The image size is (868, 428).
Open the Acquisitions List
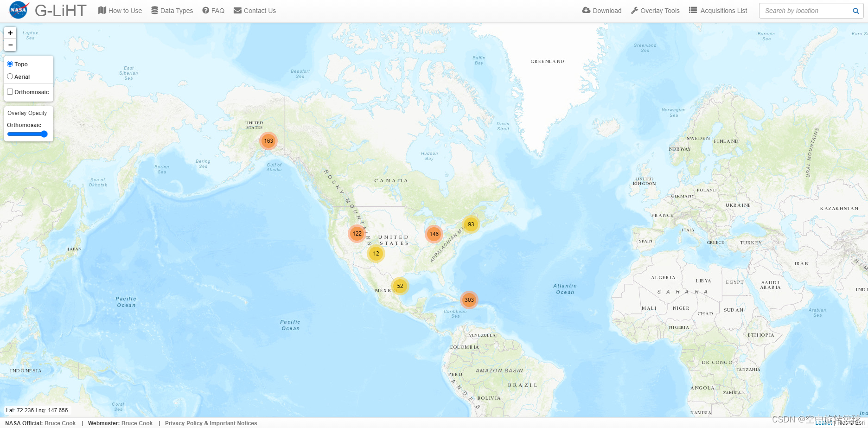point(718,11)
